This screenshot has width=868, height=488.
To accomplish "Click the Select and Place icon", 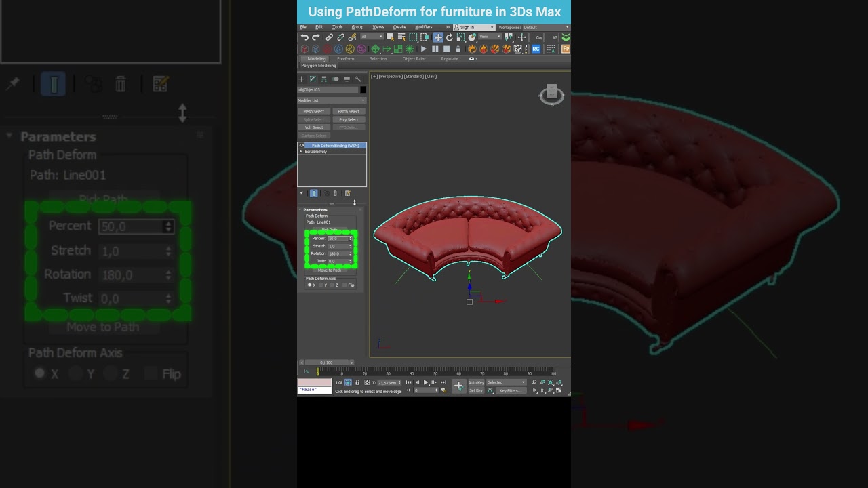I will (x=472, y=37).
